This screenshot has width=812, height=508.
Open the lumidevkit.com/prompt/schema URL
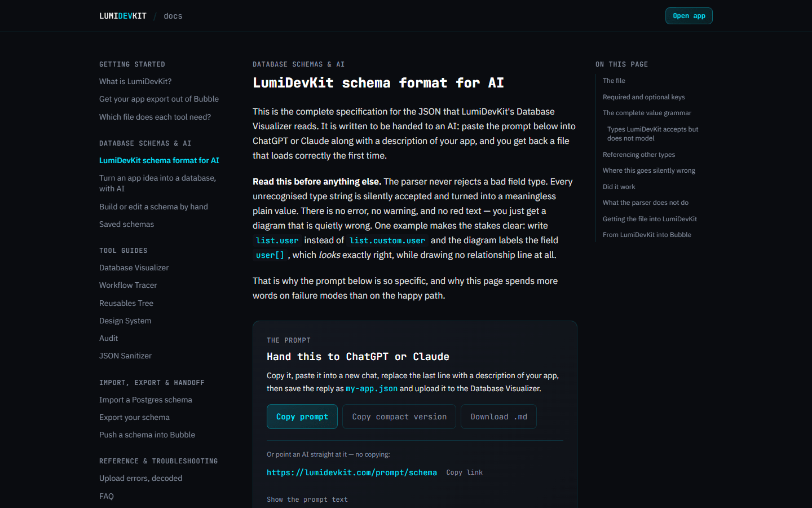tap(352, 472)
